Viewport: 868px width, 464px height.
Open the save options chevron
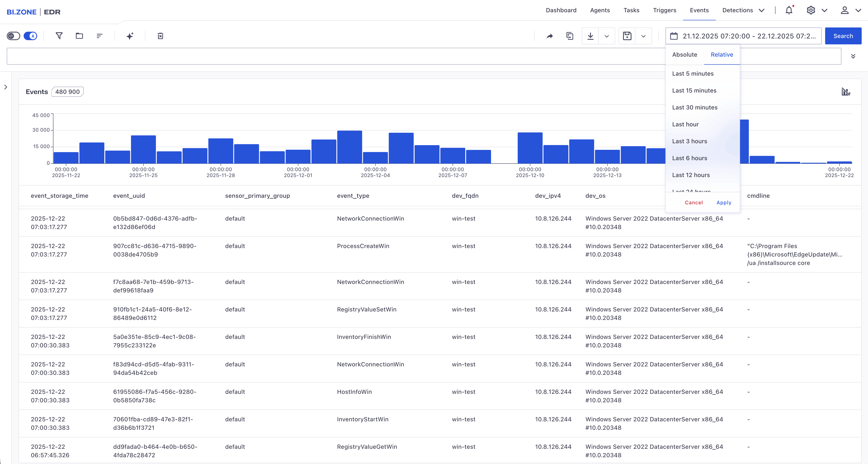click(x=644, y=36)
